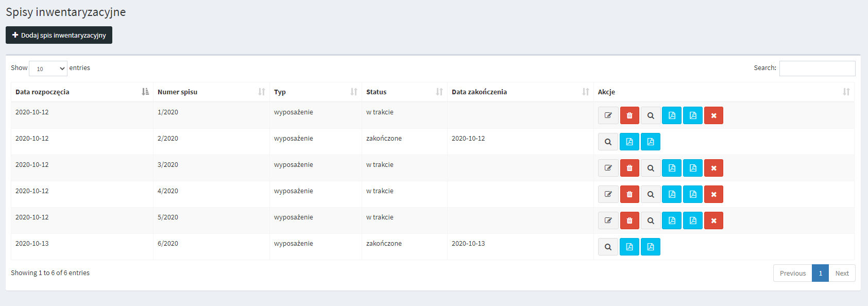Click Dodaj spis inwentaryzacyjny button
Screen dimensions: 868x306
(x=59, y=35)
